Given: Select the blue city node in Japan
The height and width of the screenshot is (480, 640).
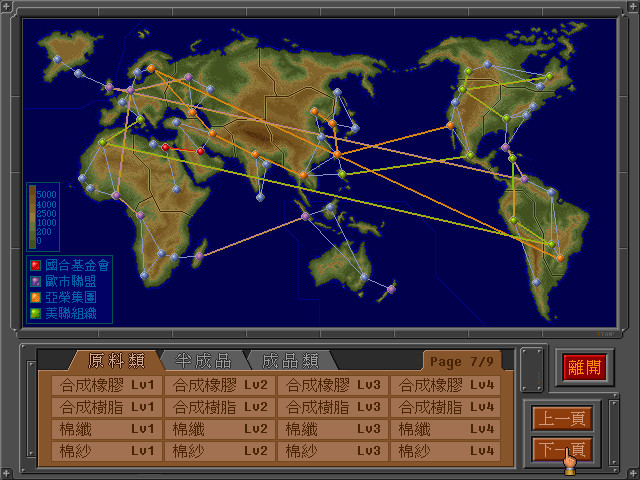Looking at the screenshot, I should coord(355,129).
